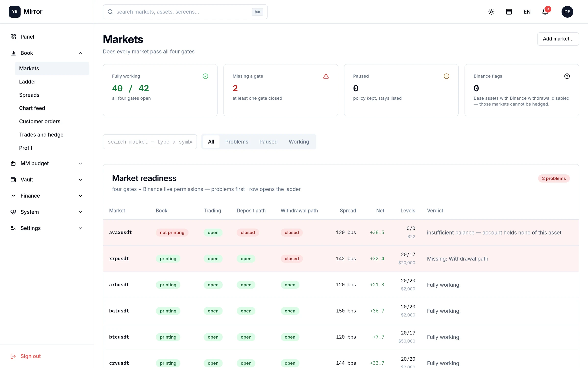Open notifications bell with 3 alerts
This screenshot has height=368, width=588.
coord(545,12)
